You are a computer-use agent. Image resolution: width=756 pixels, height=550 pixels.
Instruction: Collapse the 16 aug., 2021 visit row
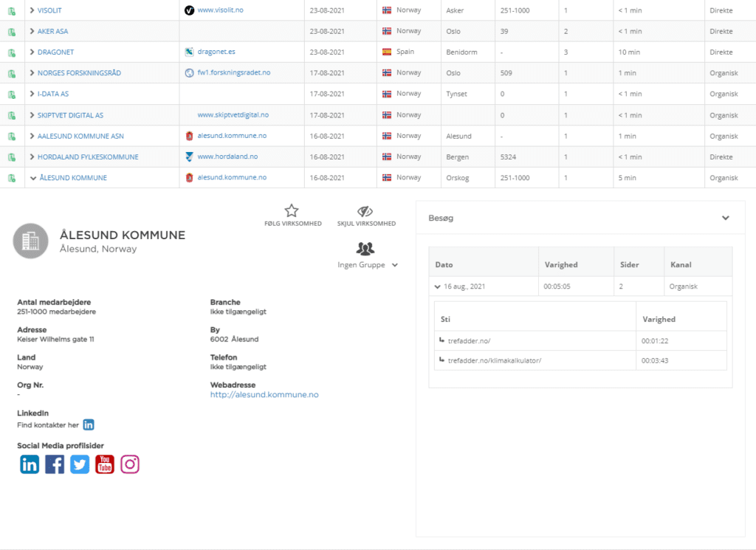coord(437,286)
